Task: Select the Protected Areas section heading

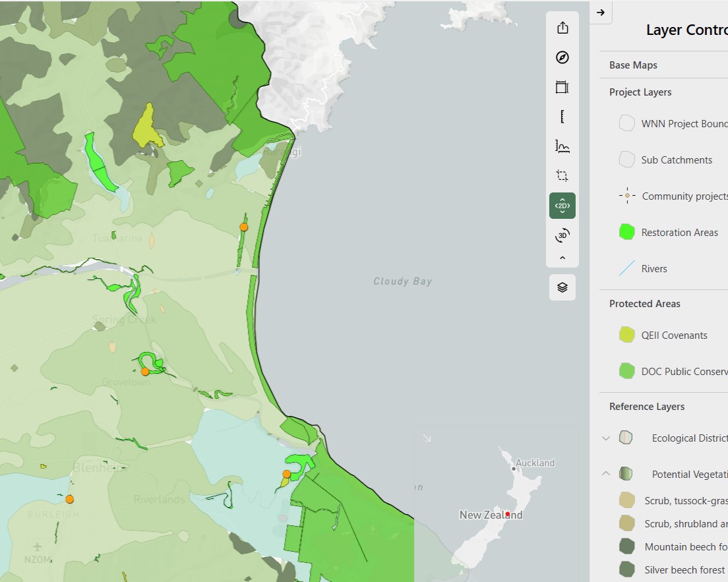Action: 644,304
